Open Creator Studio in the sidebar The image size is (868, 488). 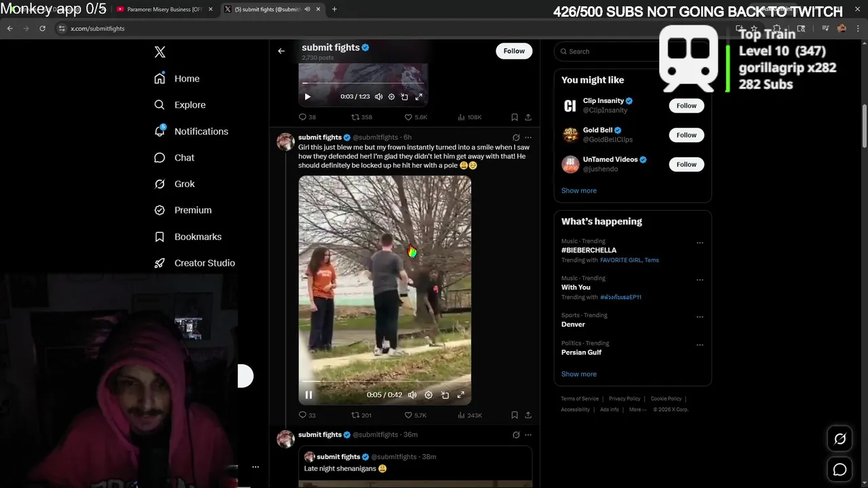coord(195,263)
